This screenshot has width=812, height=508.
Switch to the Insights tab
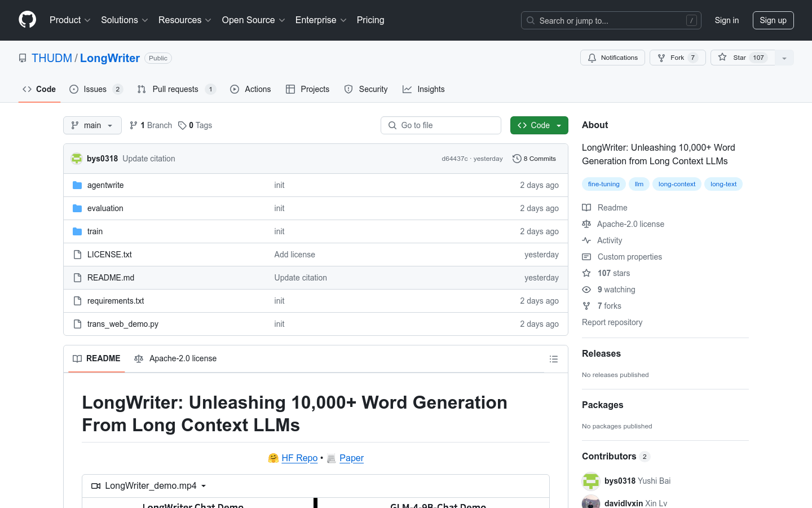tap(423, 89)
